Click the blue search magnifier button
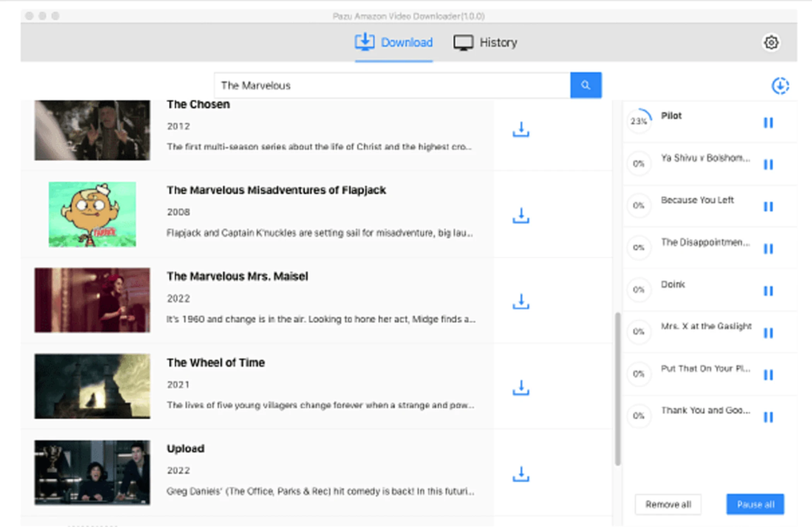 (x=586, y=85)
